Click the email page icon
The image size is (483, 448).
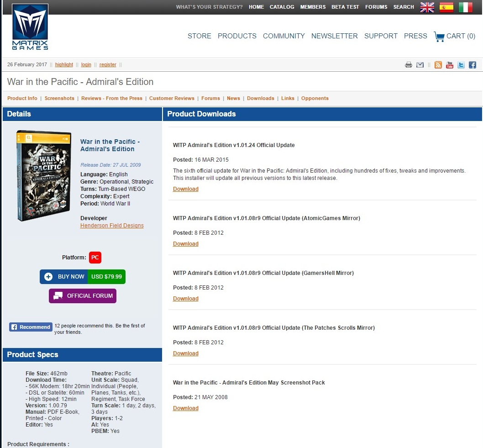click(420, 65)
